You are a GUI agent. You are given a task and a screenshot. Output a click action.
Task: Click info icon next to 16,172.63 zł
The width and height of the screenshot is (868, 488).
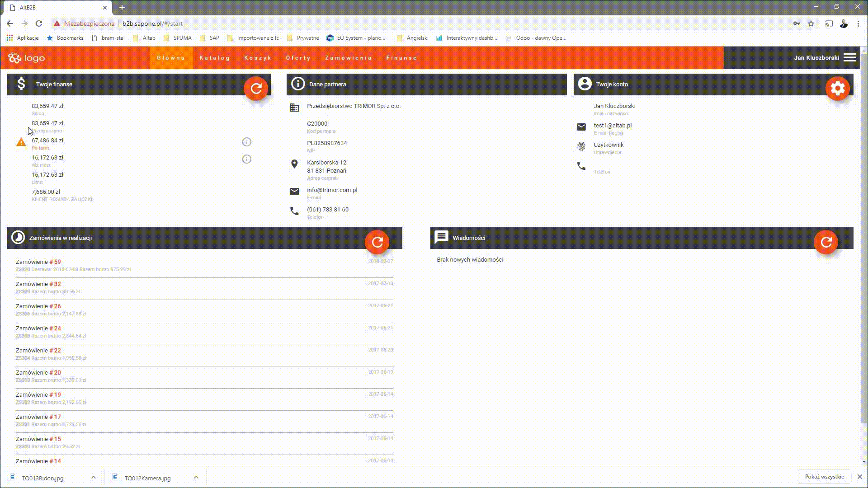click(x=246, y=159)
